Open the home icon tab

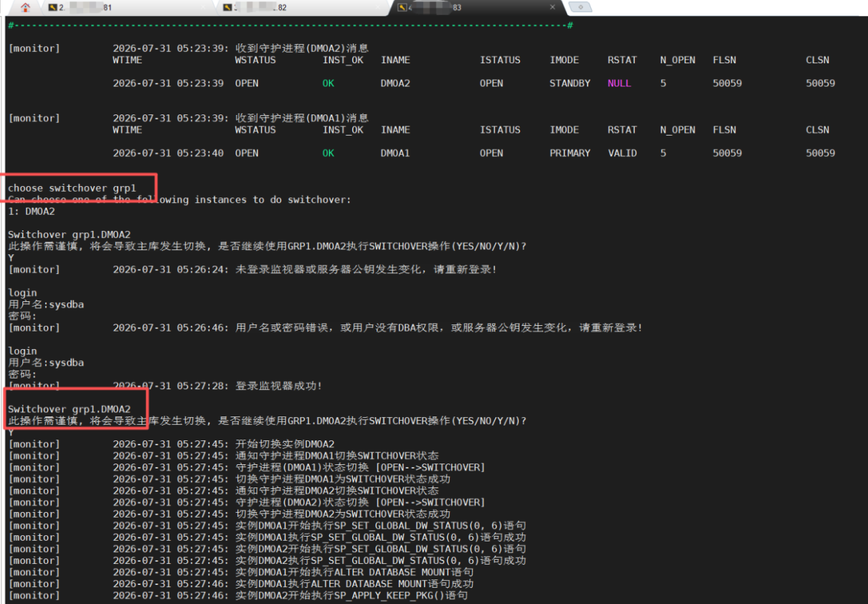(25, 7)
